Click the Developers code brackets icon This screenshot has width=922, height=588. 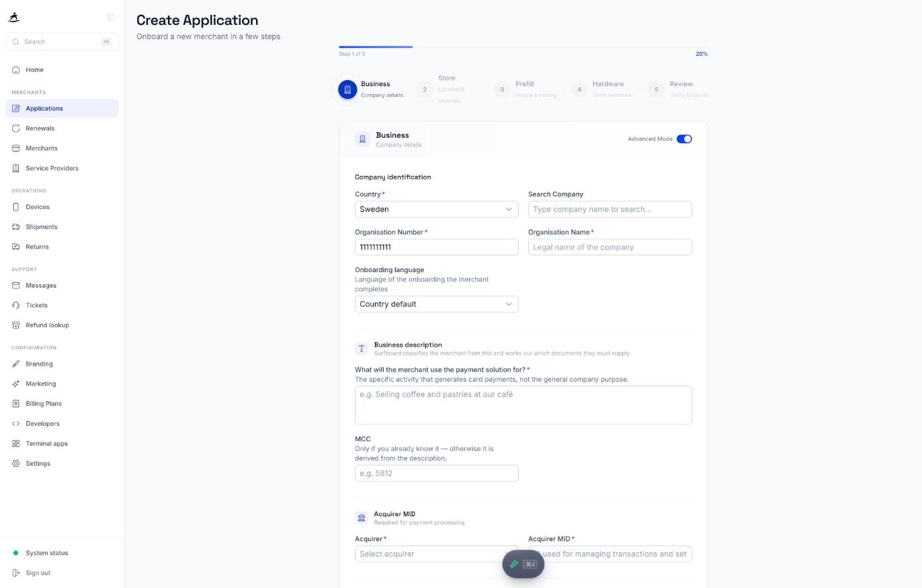point(16,424)
